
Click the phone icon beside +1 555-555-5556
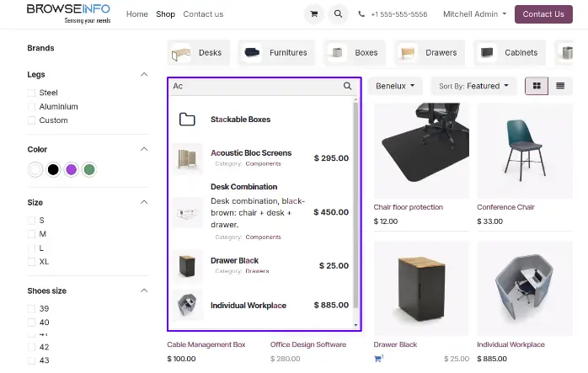tap(361, 14)
